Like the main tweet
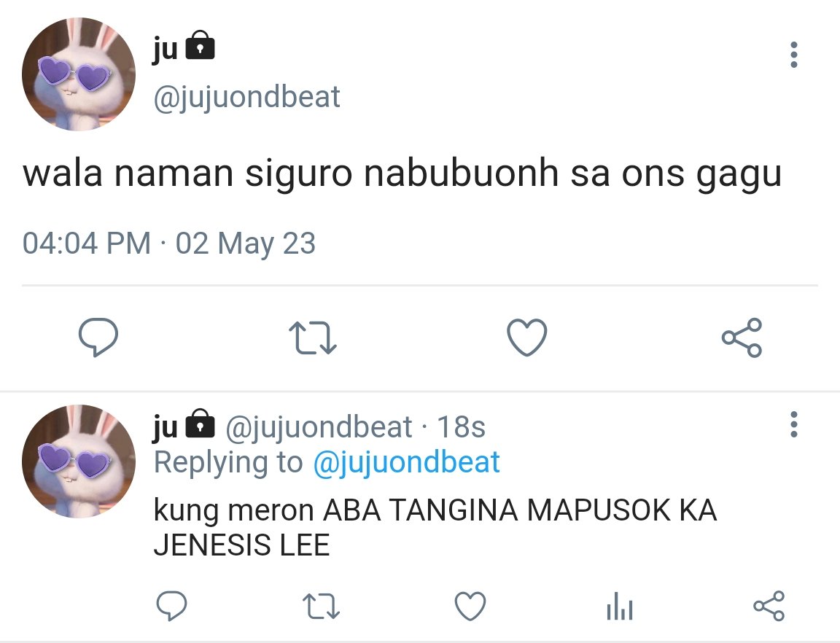 click(527, 337)
